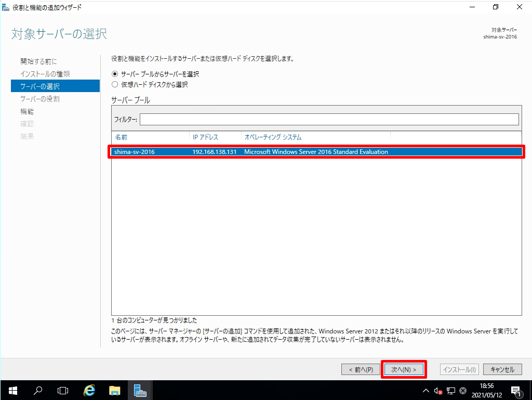Close the wizard window

[x=520, y=7]
